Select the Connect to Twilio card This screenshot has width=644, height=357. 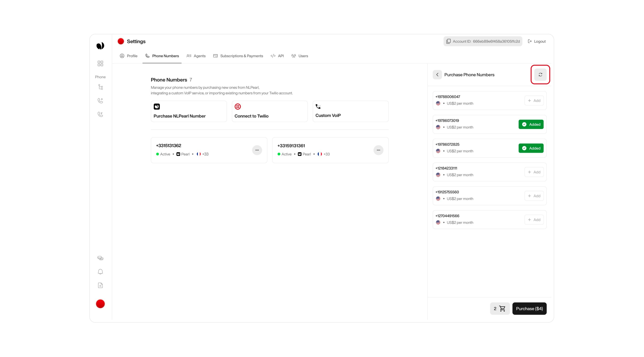coord(269,111)
